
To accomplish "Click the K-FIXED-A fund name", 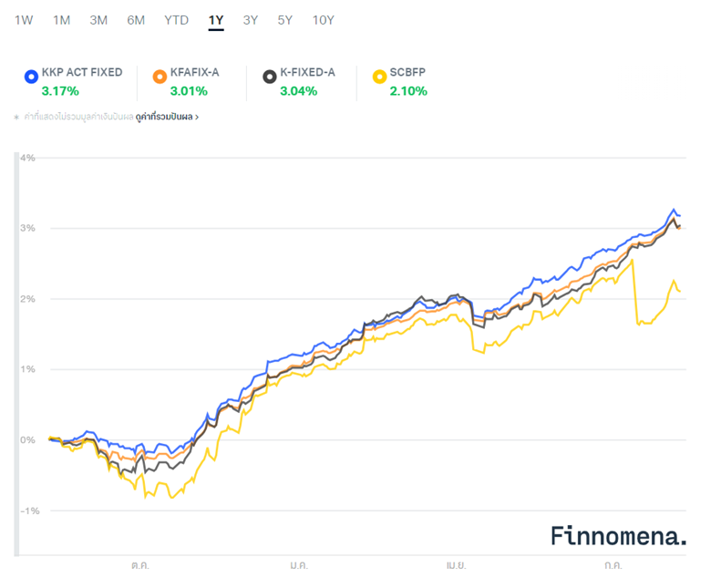I will (x=307, y=73).
